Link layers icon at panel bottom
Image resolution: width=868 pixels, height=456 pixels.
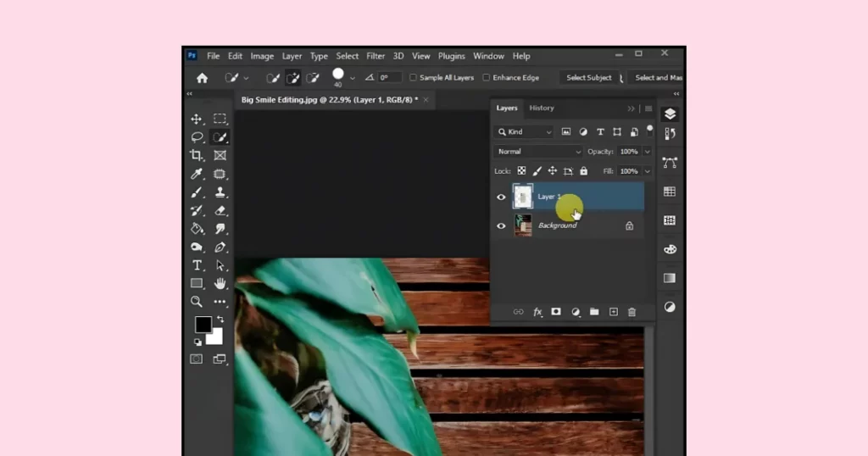coord(518,312)
